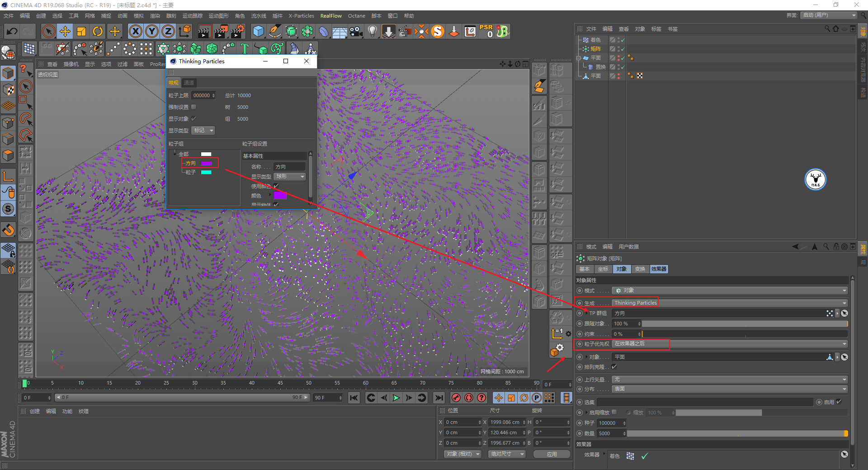Click the 跟随对象 percentage slider

click(745, 324)
